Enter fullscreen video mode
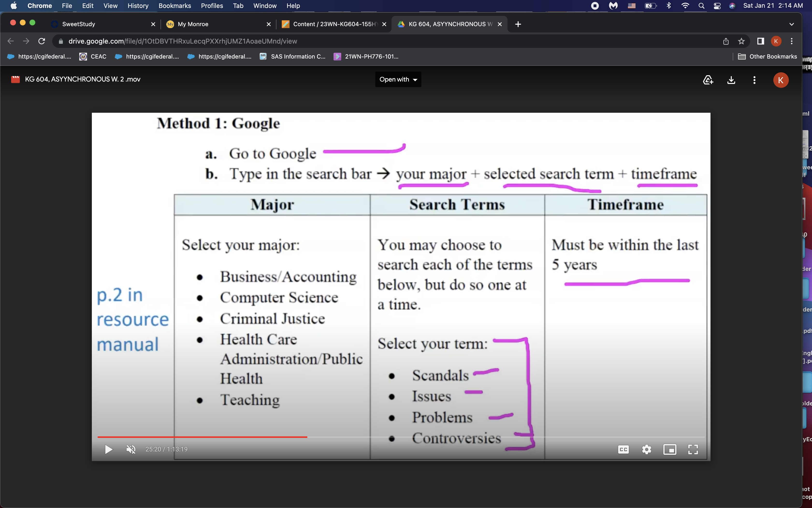812x508 pixels. pyautogui.click(x=693, y=449)
